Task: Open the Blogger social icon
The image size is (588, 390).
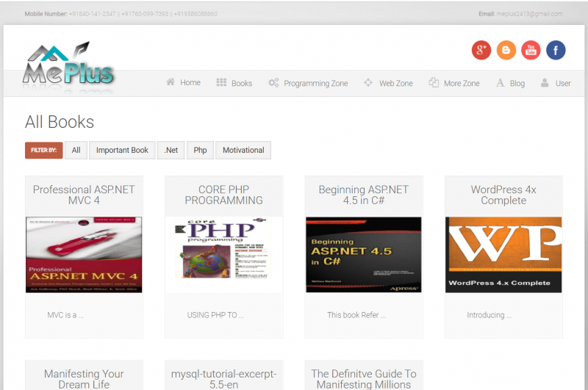Action: pos(506,50)
